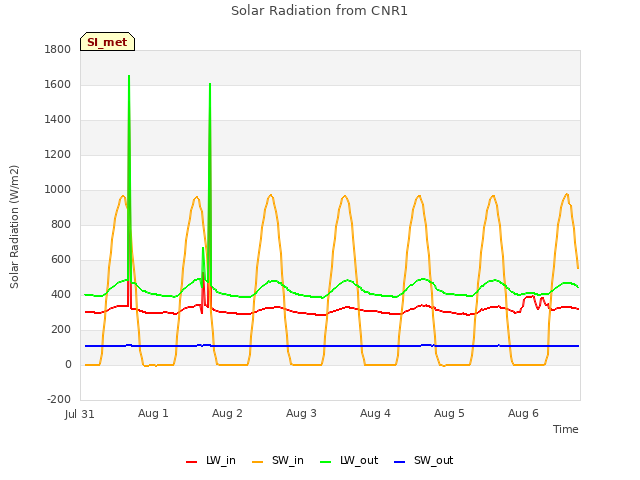The image size is (640, 480).
Task: Toggle SW_out series in the legend
Action: pyautogui.click(x=424, y=460)
